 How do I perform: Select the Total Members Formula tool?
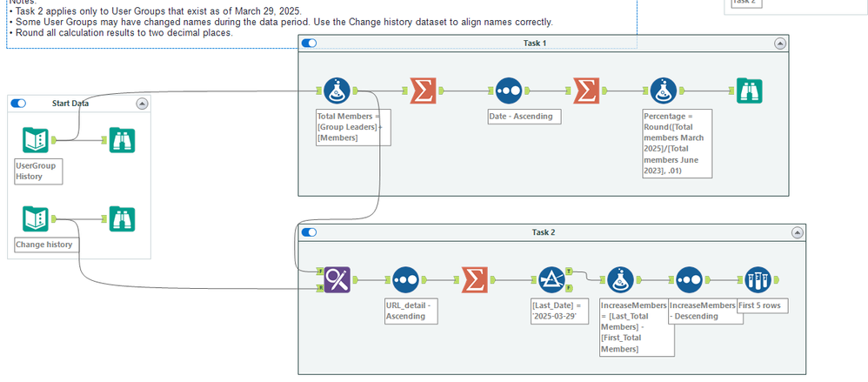[337, 90]
